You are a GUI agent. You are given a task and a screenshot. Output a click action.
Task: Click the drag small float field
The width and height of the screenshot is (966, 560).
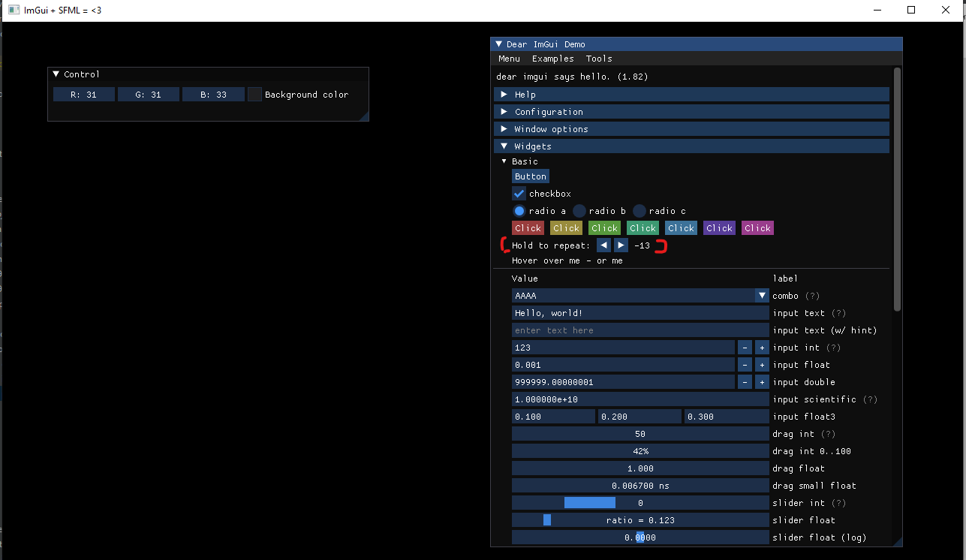(640, 486)
